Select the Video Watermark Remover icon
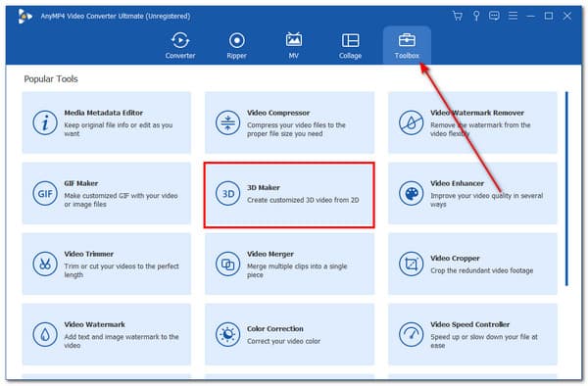Screen dimensions: 588x386 point(411,122)
